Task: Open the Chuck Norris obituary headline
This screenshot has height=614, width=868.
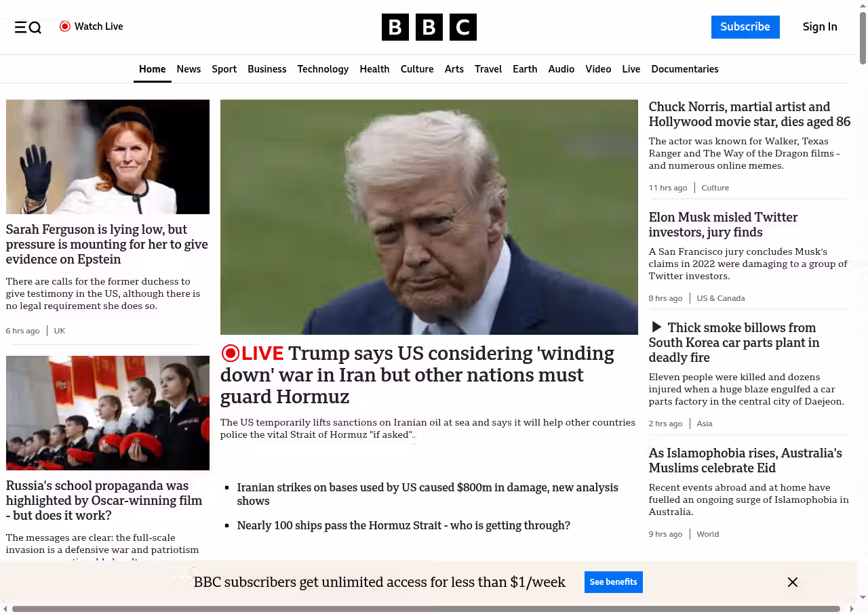Action: 749,115
